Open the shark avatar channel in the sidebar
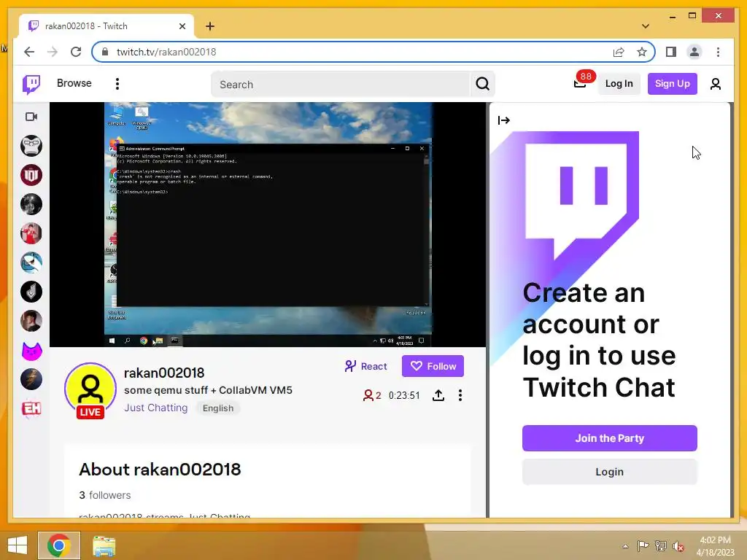Screen dimensions: 747x560 (x=31, y=262)
